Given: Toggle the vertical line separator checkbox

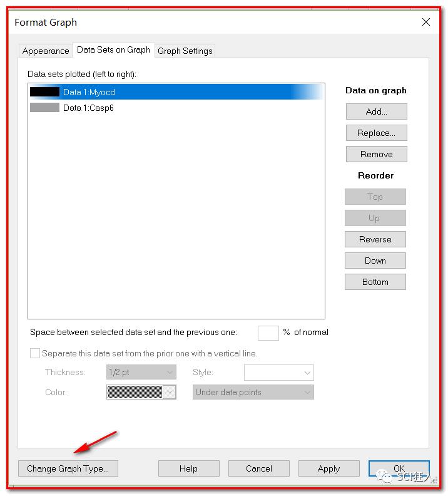Looking at the screenshot, I should 35,353.
